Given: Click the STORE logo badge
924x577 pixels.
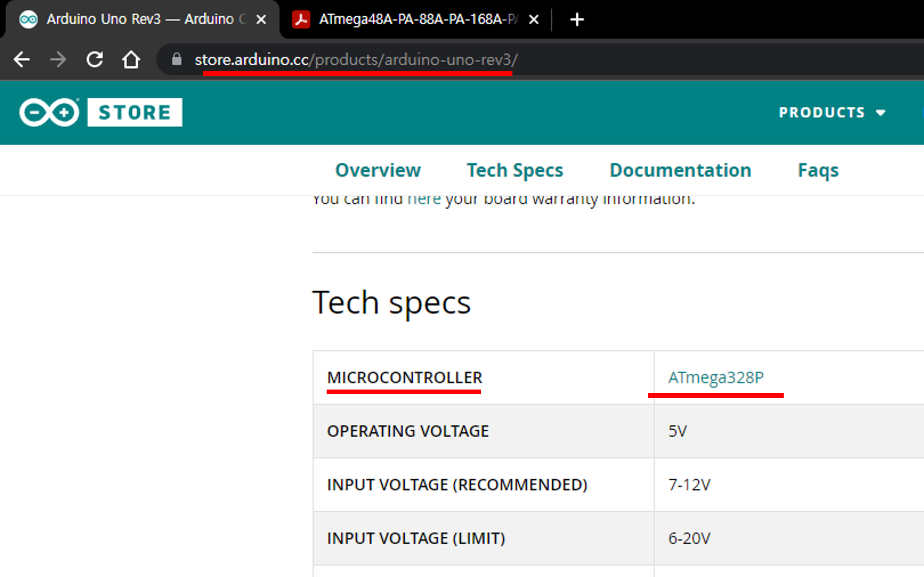Looking at the screenshot, I should tap(135, 112).
